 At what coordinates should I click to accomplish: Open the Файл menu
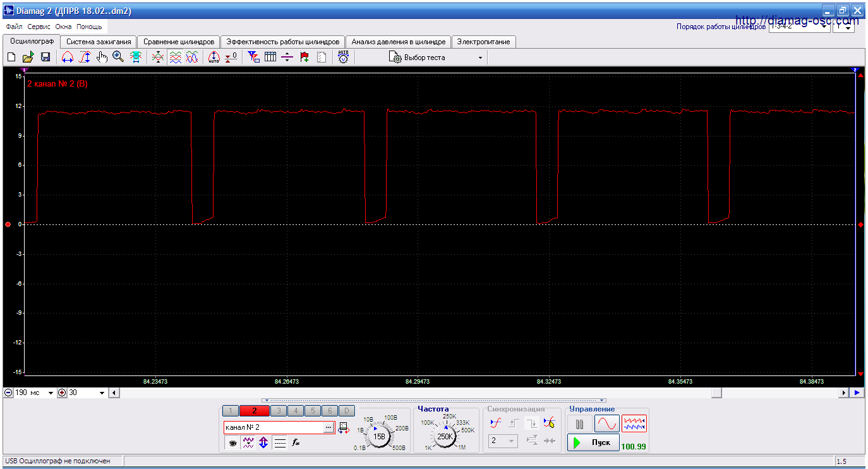point(14,27)
